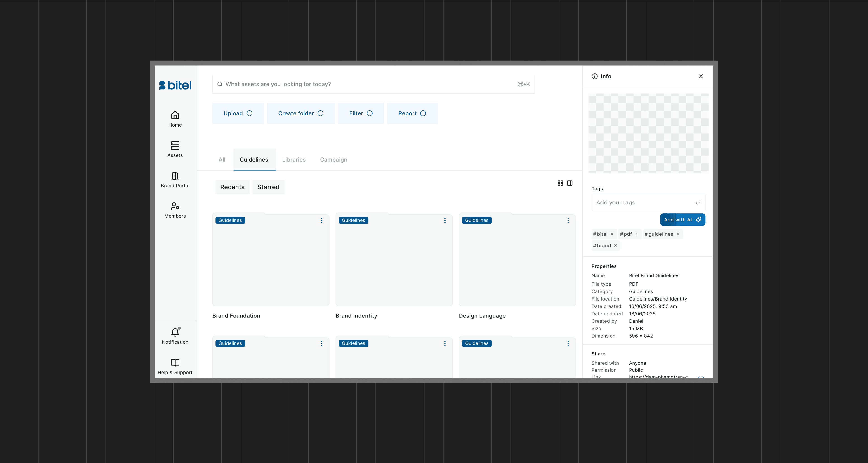Focus the asset search field
The height and width of the screenshot is (463, 868).
(x=371, y=84)
